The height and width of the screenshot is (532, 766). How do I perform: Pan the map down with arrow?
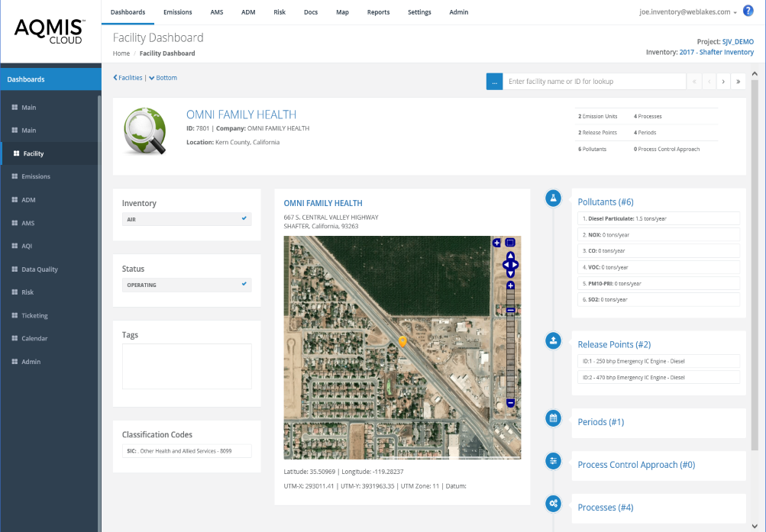[x=510, y=274]
